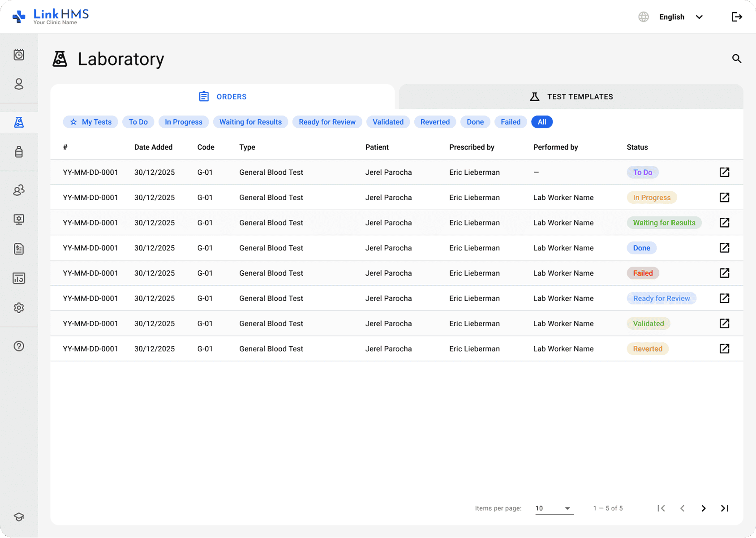Go to the next page
Screen dimensions: 756x538
703,508
